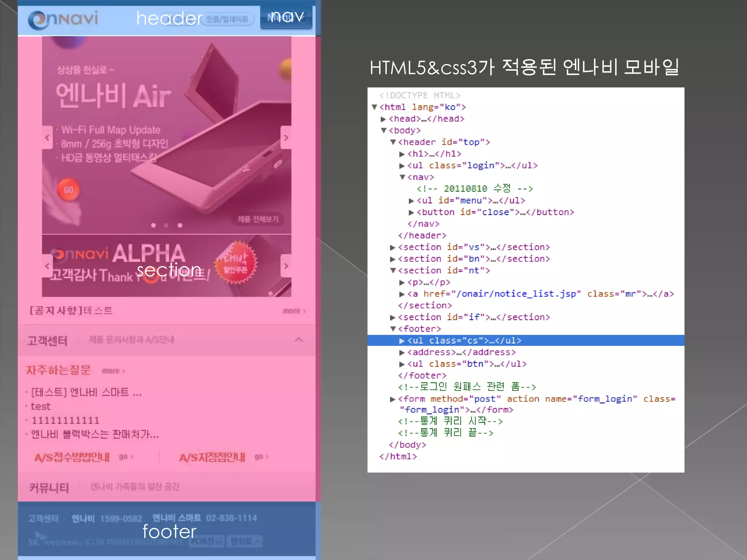Screen dimensions: 747x560
Task: Select the closing </nav> tag line
Action: [x=423, y=224]
